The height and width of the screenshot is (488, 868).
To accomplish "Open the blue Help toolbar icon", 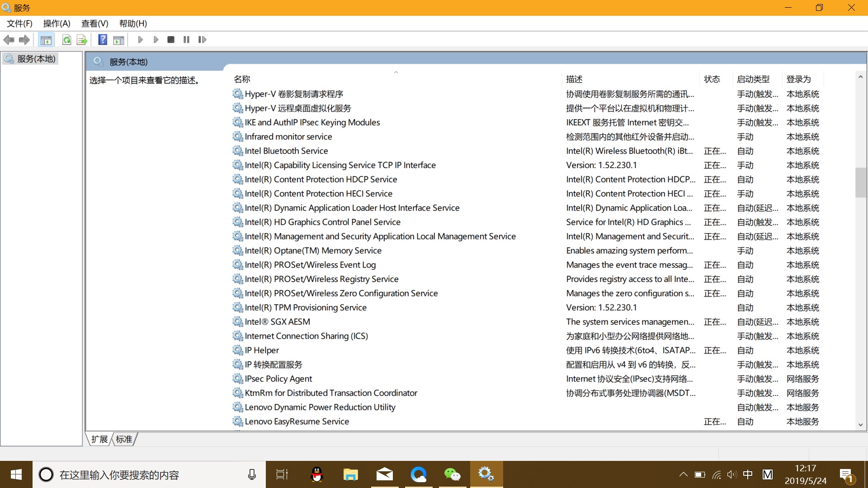I will [103, 40].
